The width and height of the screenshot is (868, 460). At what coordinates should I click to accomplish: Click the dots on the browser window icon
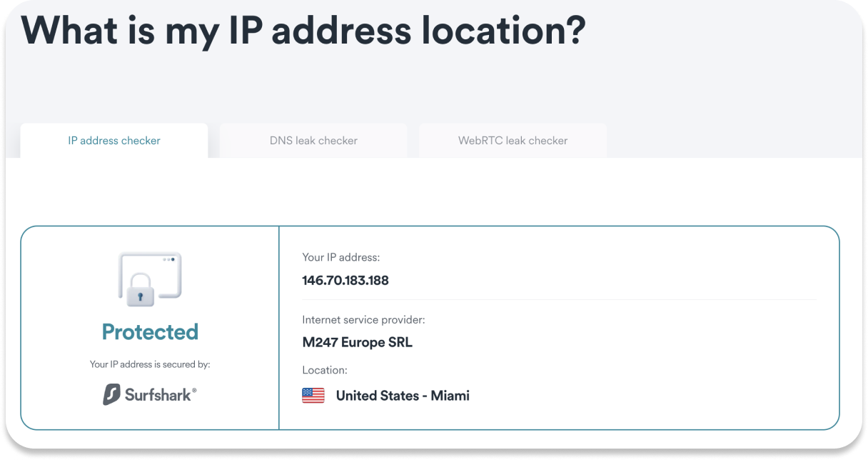[168, 260]
